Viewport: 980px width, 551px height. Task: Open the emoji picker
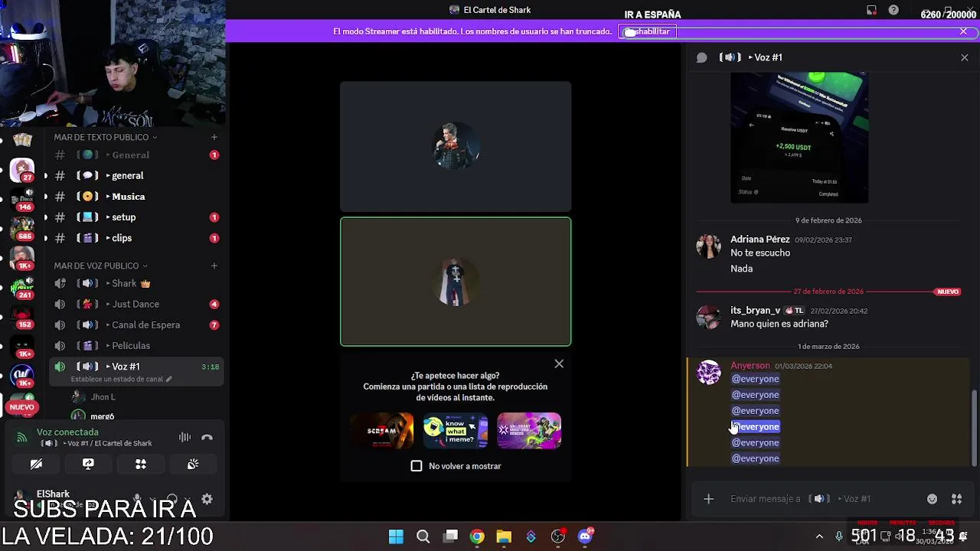(x=932, y=499)
